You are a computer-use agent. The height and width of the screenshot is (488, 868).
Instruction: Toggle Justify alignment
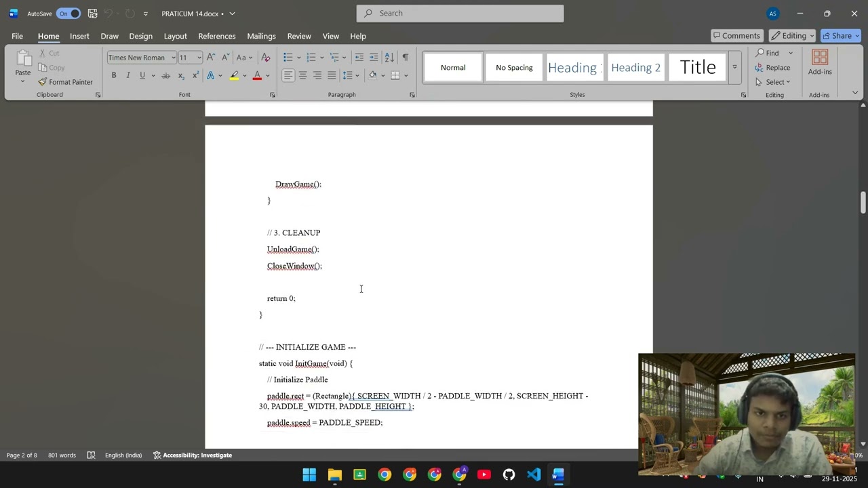332,75
